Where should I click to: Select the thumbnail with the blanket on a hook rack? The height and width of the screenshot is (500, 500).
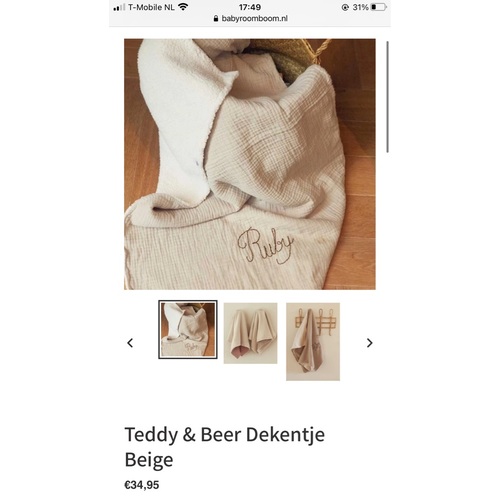(313, 341)
